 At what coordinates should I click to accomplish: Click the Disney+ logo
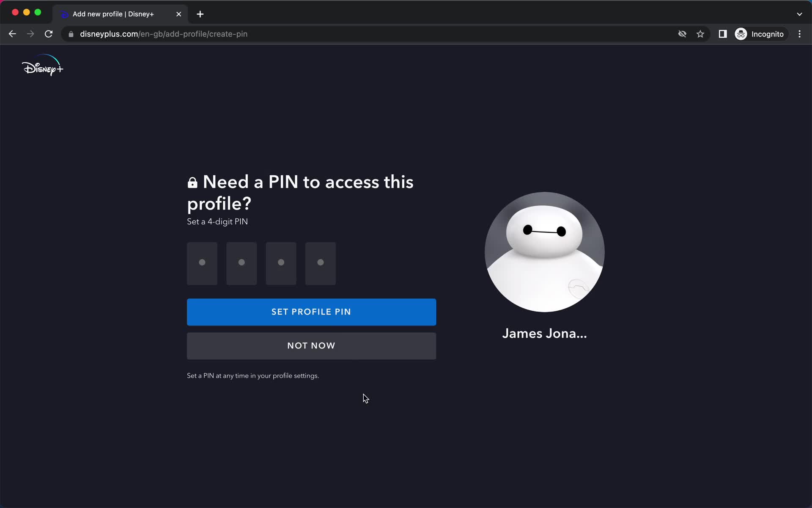pos(42,66)
